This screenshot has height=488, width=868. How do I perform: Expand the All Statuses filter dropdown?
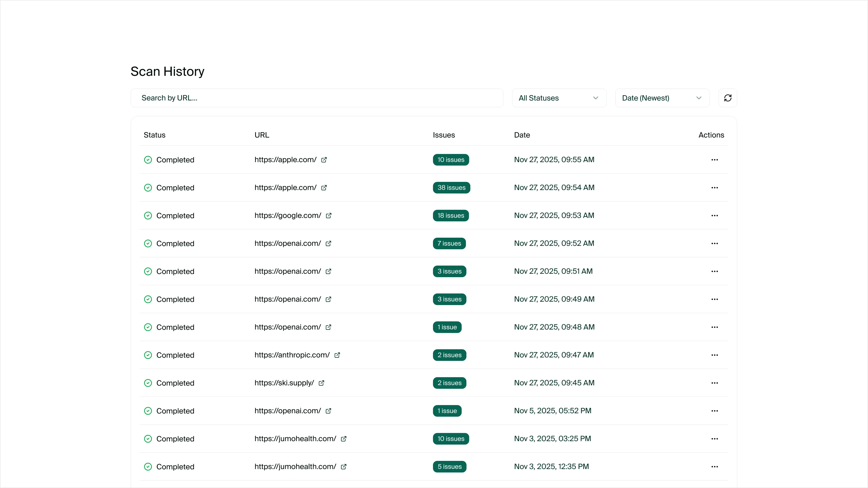[x=559, y=98]
